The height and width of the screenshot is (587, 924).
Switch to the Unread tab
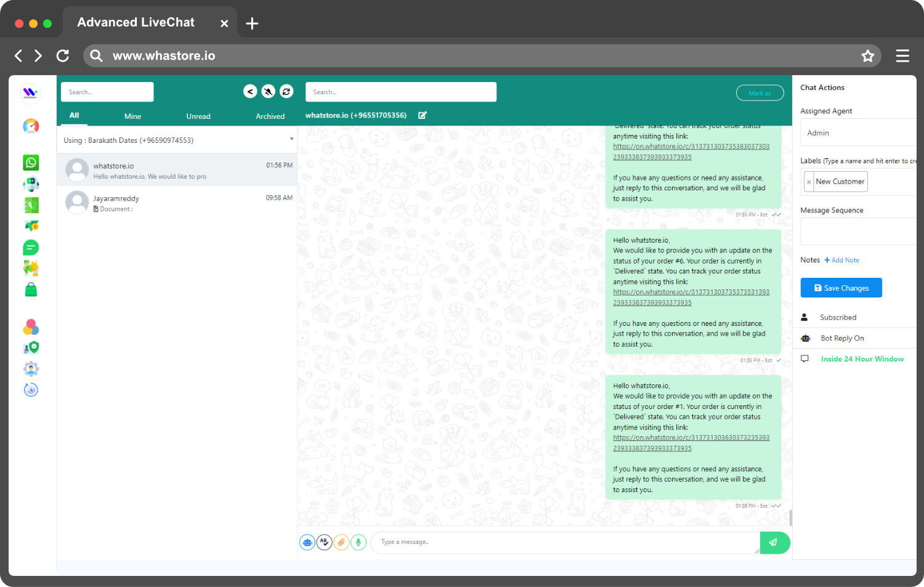198,116
